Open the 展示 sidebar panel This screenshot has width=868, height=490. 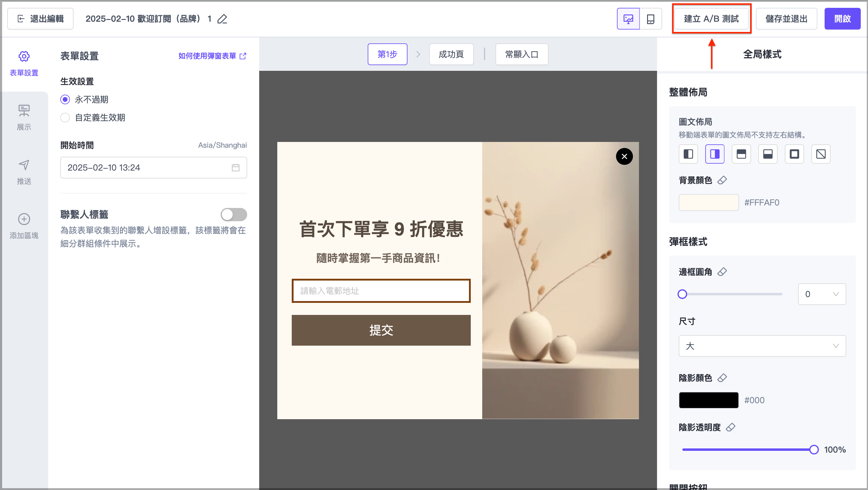pyautogui.click(x=24, y=117)
